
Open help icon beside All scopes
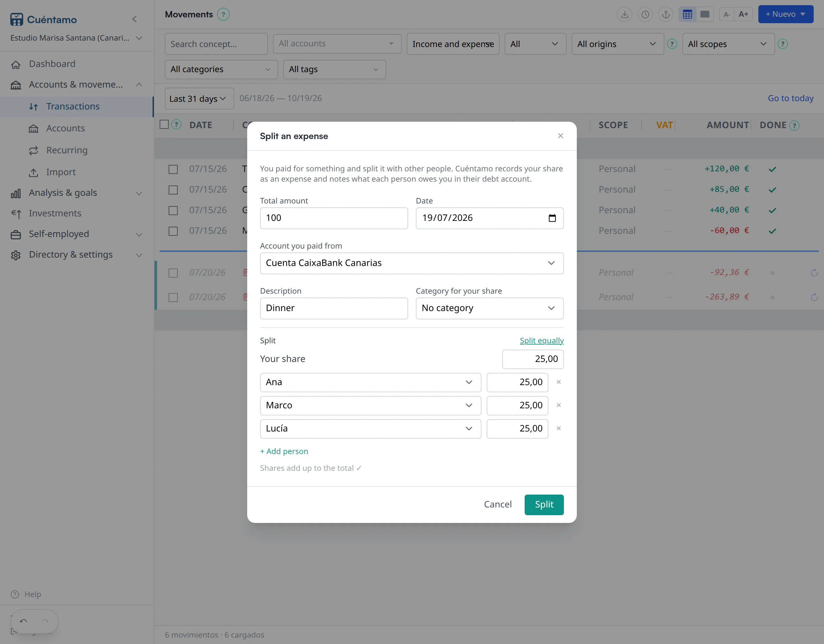783,44
